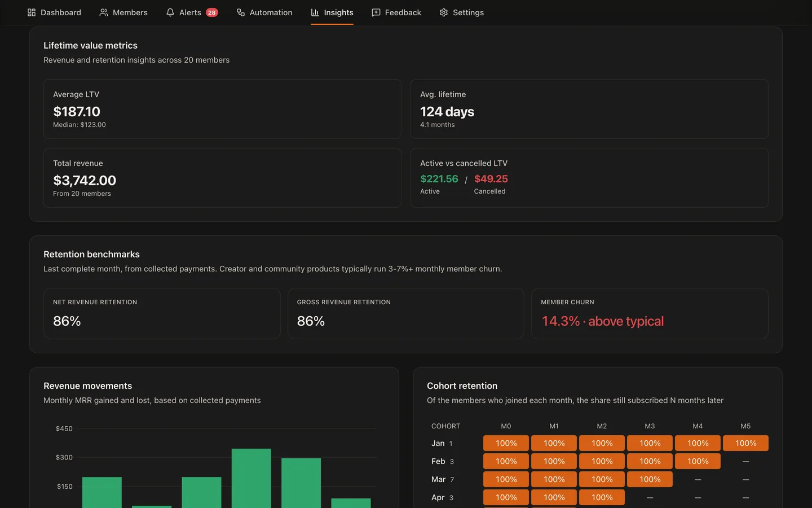Click the Jan M5 100% cell
The height and width of the screenshot is (508, 812).
click(745, 443)
